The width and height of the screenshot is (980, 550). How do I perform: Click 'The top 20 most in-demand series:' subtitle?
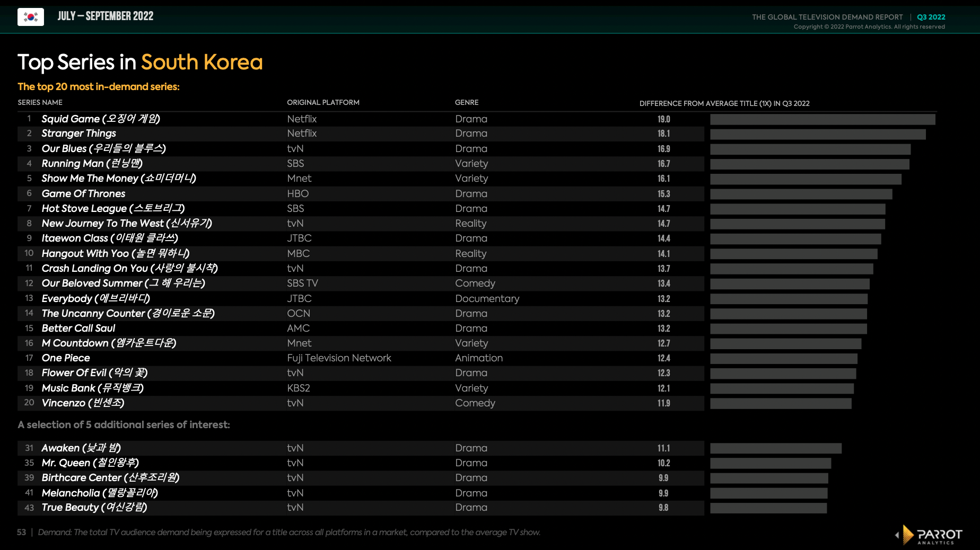tap(99, 86)
